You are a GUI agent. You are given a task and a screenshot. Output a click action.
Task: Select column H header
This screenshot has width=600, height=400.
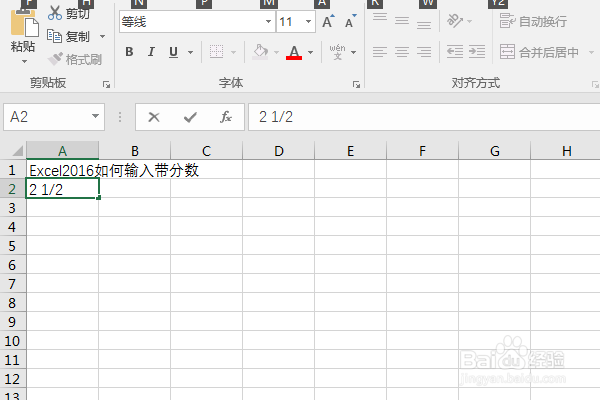[566, 151]
